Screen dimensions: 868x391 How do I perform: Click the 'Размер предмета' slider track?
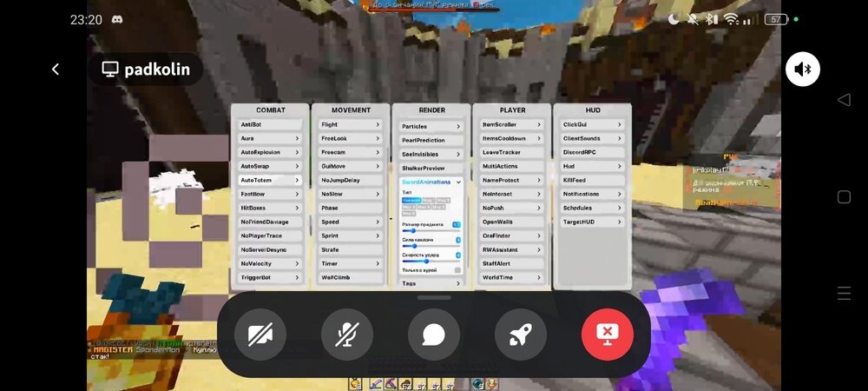pos(431,230)
